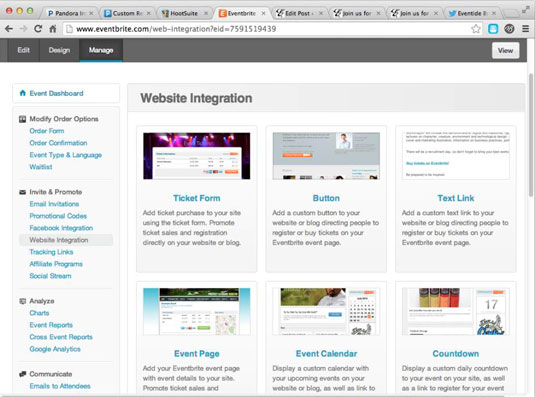
Task: Open the Ticket Form title link
Action: click(197, 198)
